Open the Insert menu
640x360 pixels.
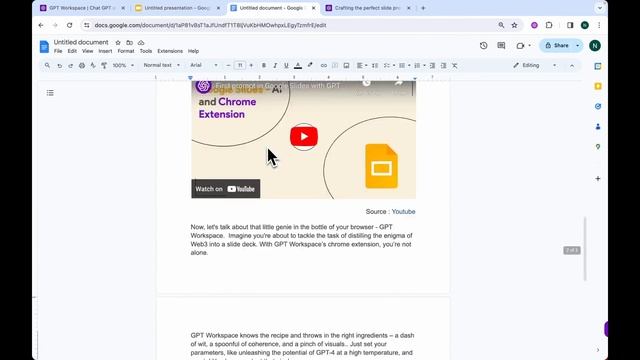tap(105, 51)
